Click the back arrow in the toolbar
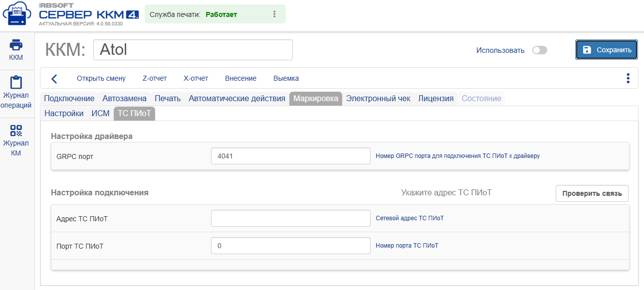 [x=54, y=79]
